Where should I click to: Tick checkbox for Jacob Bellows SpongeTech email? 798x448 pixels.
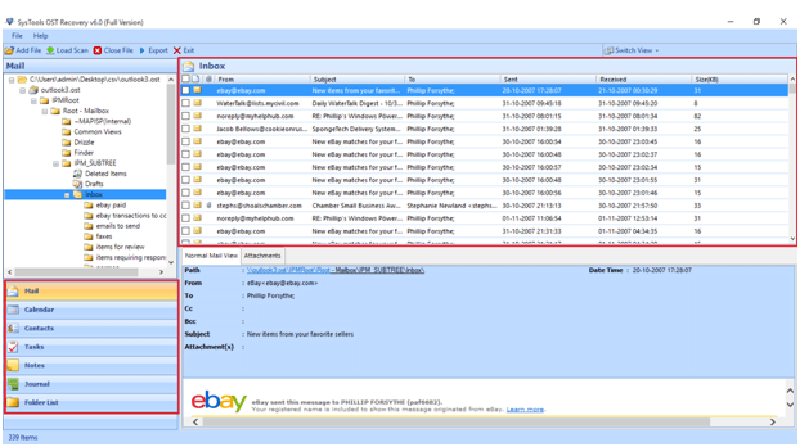pyautogui.click(x=186, y=129)
